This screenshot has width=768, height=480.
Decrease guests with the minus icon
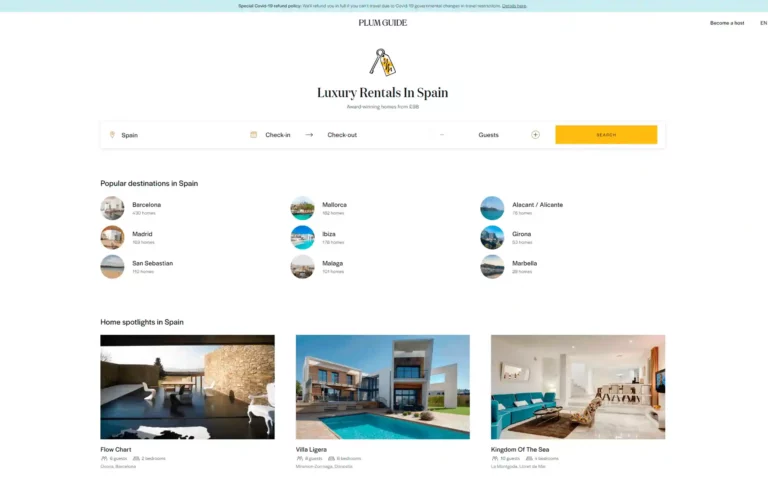click(x=441, y=135)
